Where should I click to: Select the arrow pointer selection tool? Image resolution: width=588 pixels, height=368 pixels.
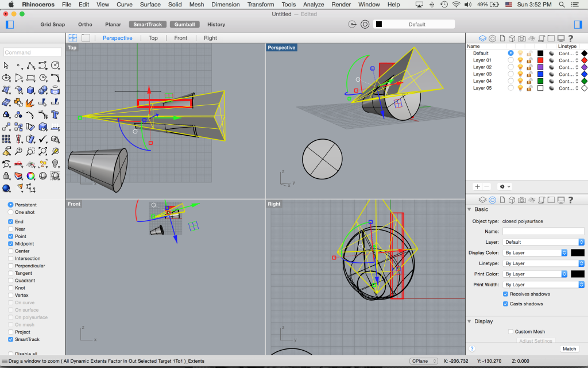pos(6,66)
